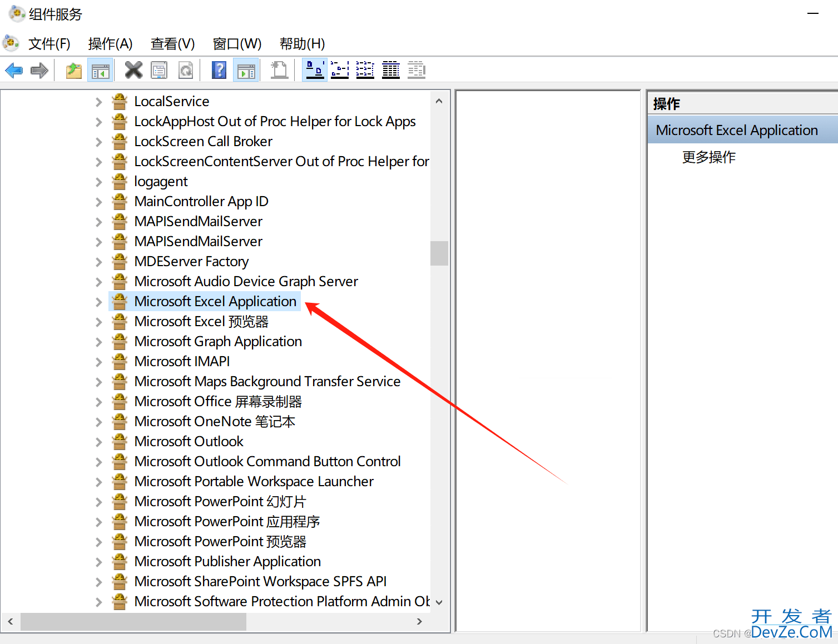Screen dimensions: 838x644
Task: Click the Microsoft Excel 预览器 package icon
Action: (x=120, y=322)
